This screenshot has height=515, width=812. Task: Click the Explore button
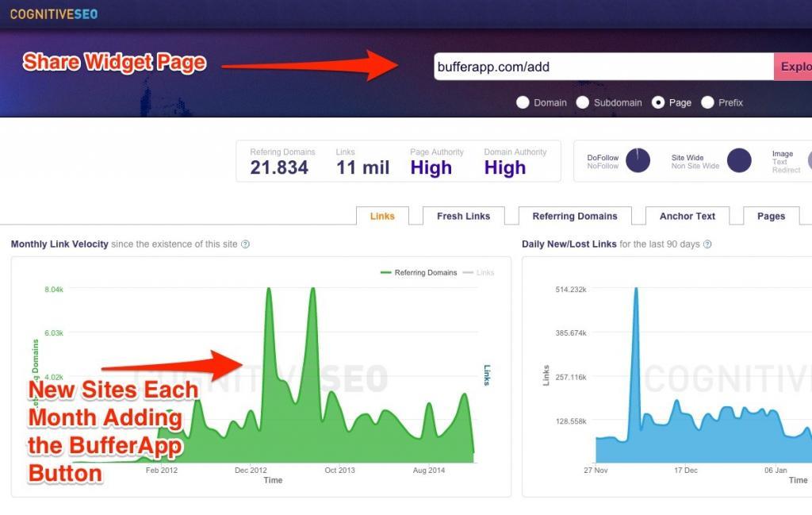tap(793, 67)
